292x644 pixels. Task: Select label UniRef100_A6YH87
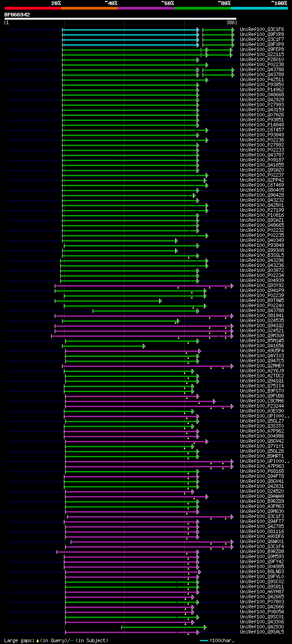coord(262,592)
